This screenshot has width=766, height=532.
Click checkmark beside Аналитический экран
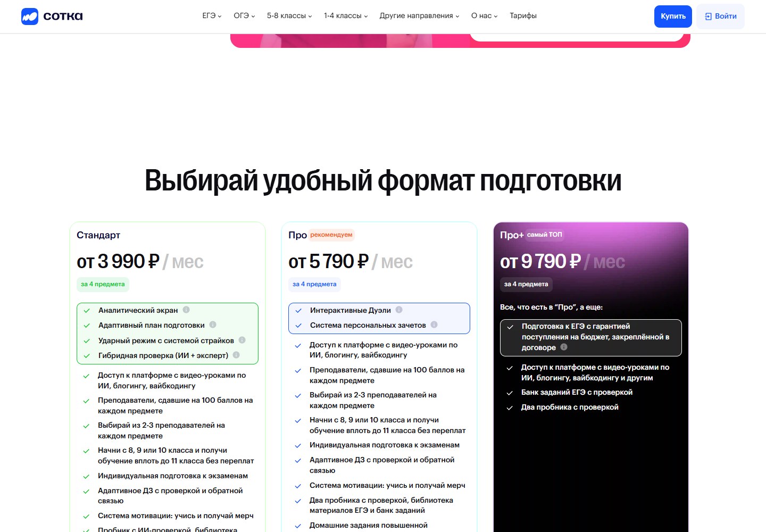coord(87,311)
